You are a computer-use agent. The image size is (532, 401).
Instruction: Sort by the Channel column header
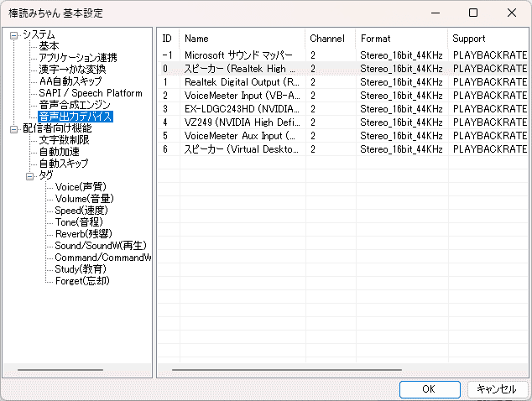coord(330,39)
